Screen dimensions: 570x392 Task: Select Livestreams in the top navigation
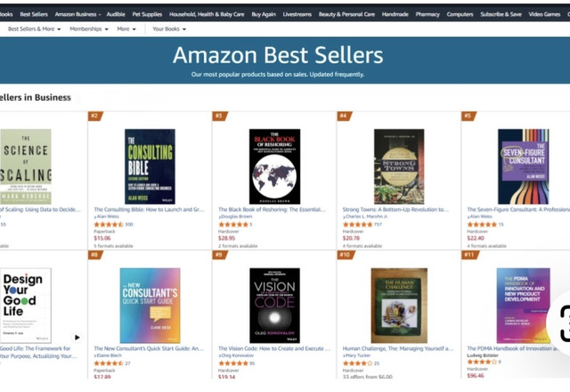pos(297,14)
